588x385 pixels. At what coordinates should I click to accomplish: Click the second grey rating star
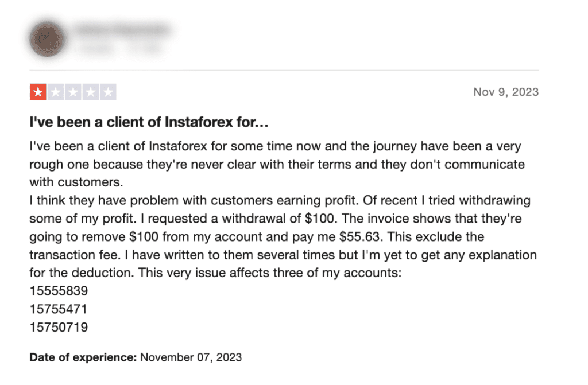(x=56, y=92)
